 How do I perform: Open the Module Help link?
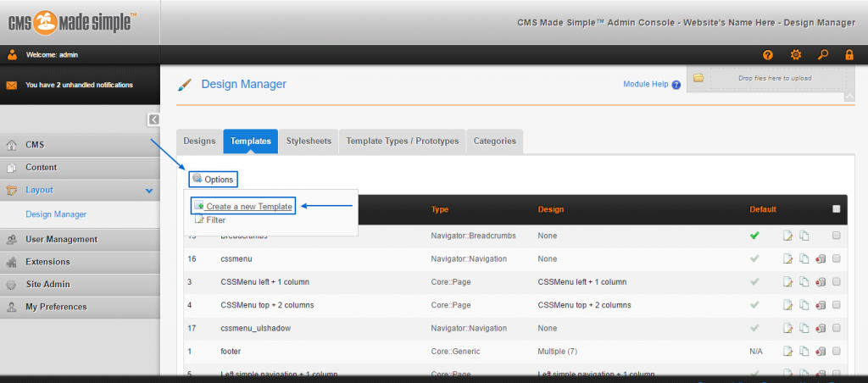(x=646, y=85)
